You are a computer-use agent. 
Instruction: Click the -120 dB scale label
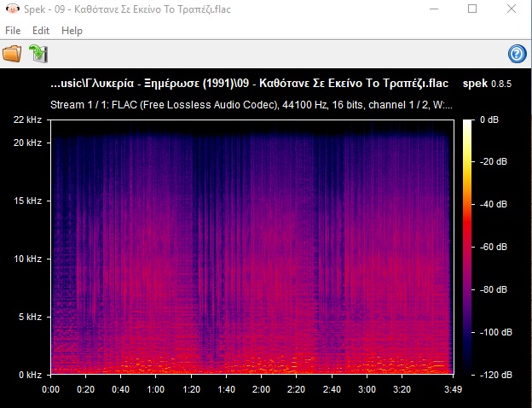495,375
